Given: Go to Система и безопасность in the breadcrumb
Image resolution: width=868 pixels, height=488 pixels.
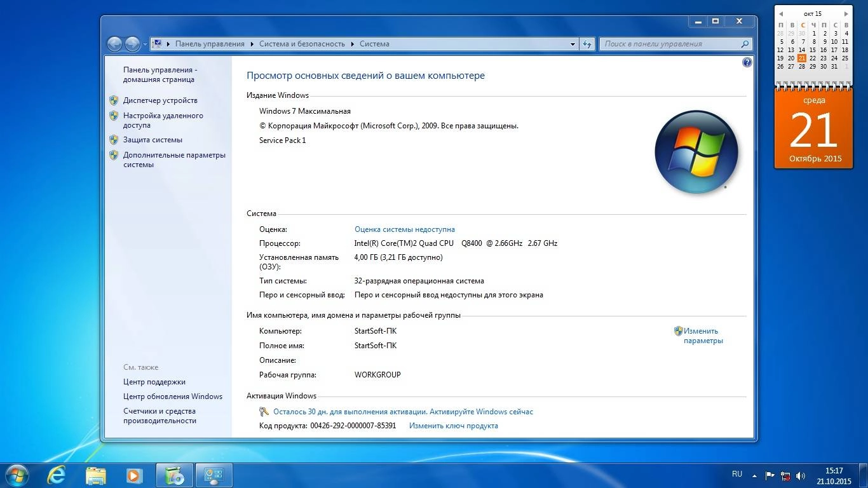Looking at the screenshot, I should [x=302, y=44].
